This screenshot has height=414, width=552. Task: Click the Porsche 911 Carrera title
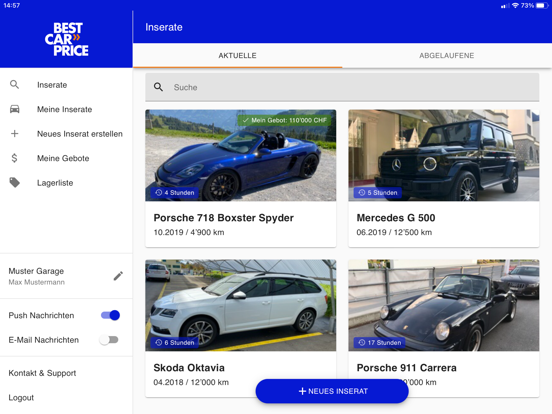point(407,368)
